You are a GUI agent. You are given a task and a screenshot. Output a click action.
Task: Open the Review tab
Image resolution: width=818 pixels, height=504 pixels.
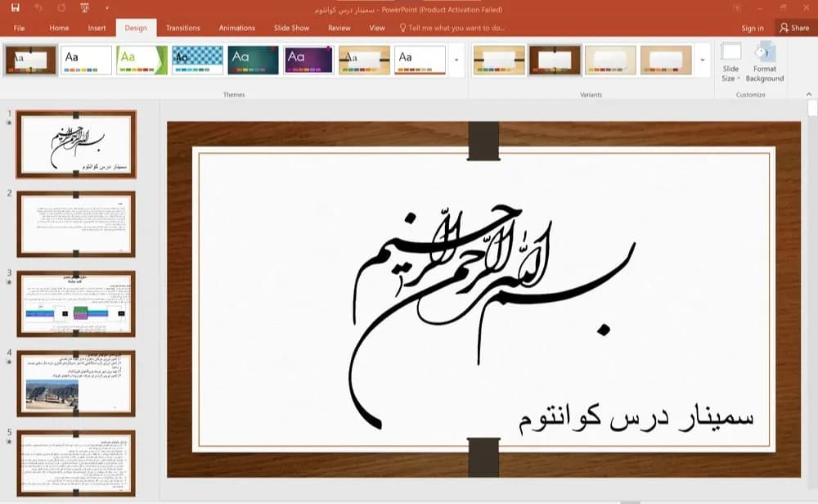tap(339, 28)
